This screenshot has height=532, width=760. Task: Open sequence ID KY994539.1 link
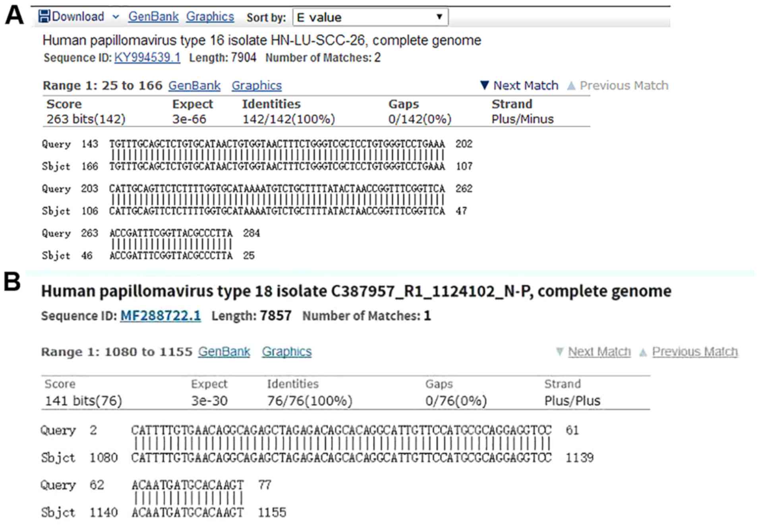(147, 58)
